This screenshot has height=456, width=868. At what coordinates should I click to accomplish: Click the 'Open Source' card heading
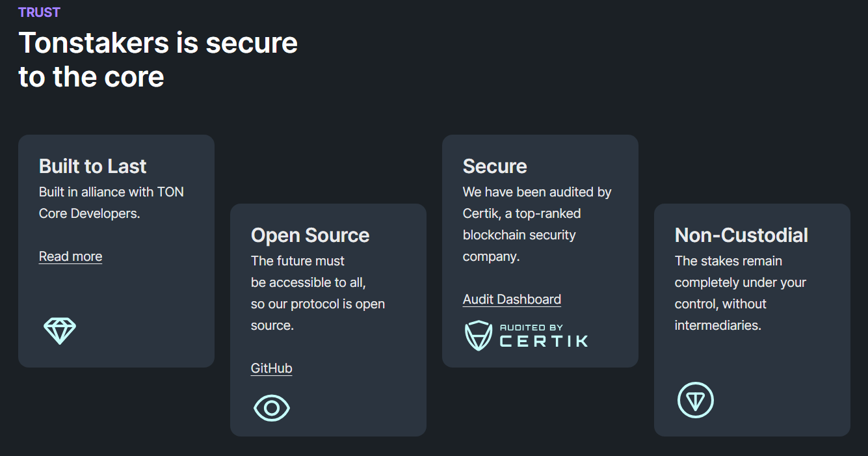pos(310,235)
